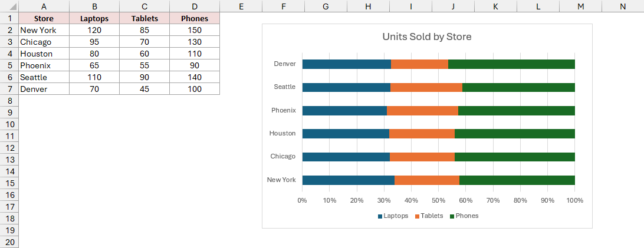
Task: Select the Tablets header cell
Action: coord(144,18)
